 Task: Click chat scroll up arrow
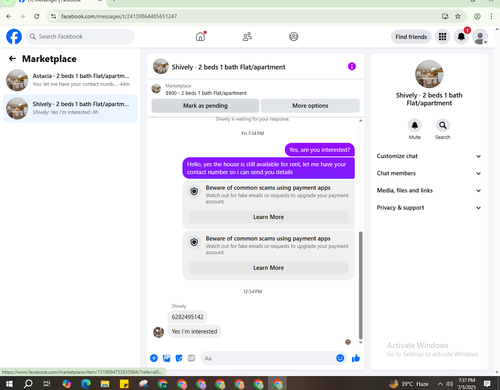click(x=360, y=120)
